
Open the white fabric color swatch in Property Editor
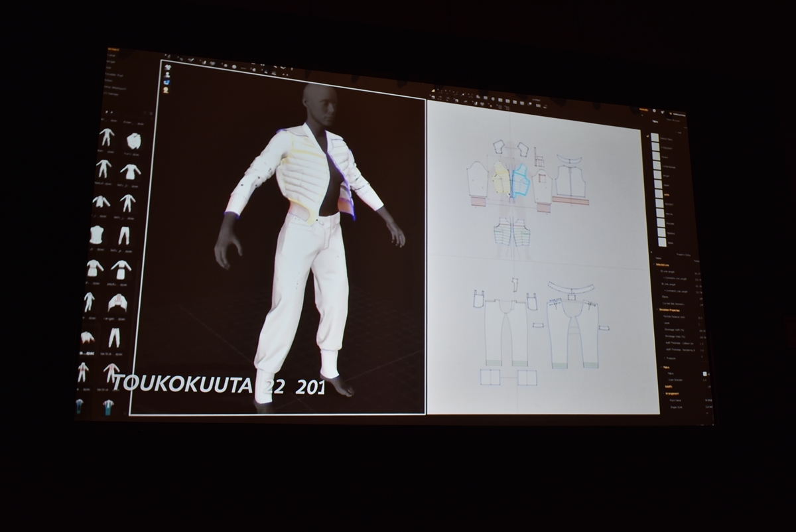tap(704, 373)
